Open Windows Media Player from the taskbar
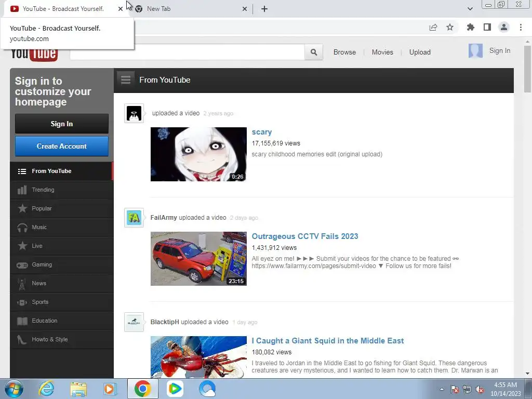Viewport: 532px width, 399px height. pos(110,389)
